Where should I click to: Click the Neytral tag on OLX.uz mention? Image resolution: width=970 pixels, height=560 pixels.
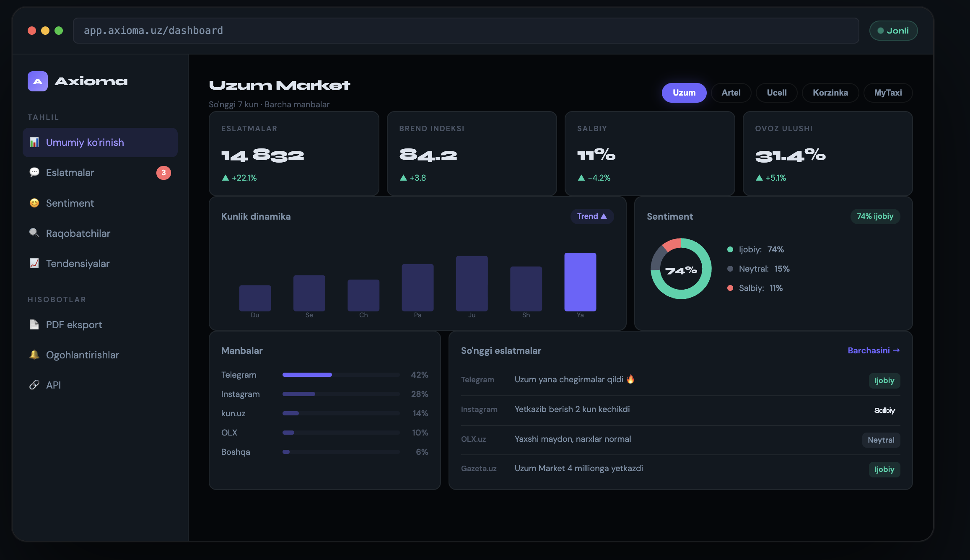(x=881, y=440)
